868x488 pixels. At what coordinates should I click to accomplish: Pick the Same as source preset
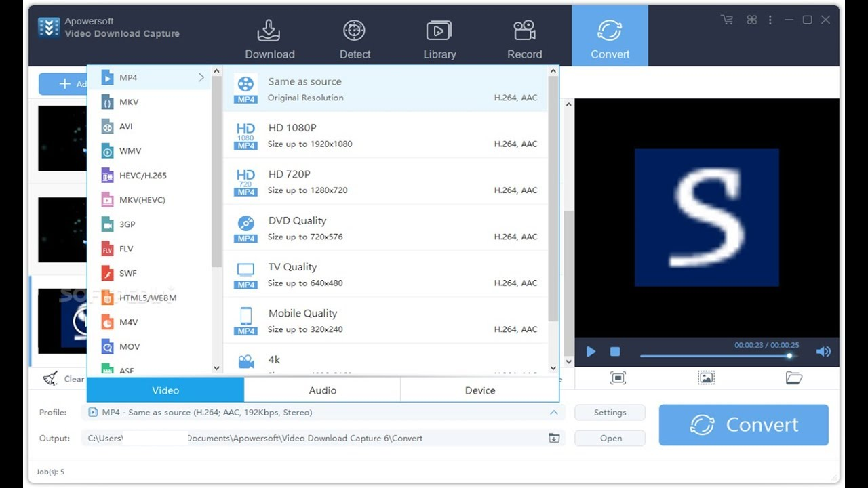click(x=385, y=89)
